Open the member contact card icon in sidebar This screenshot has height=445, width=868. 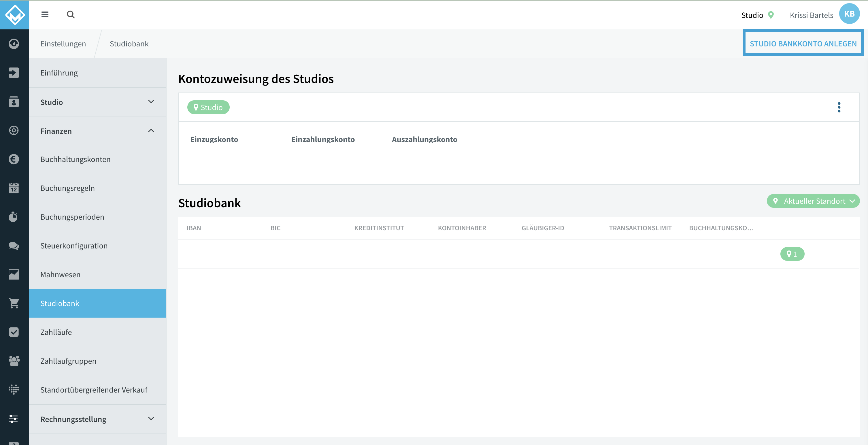tap(14, 101)
